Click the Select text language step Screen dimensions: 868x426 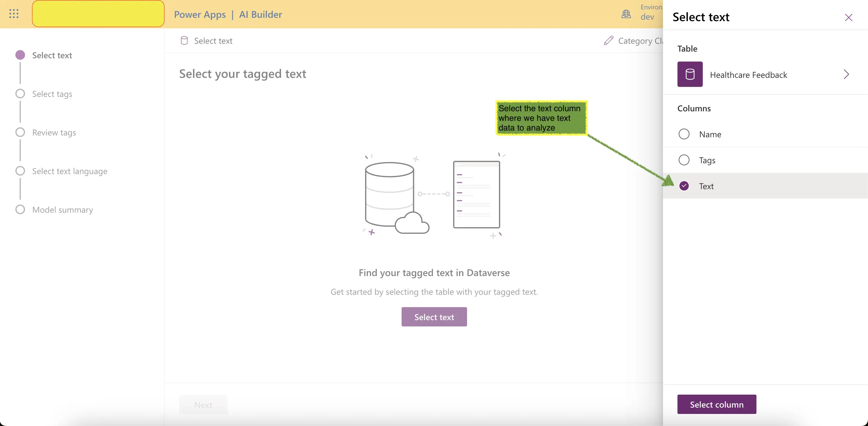(70, 171)
